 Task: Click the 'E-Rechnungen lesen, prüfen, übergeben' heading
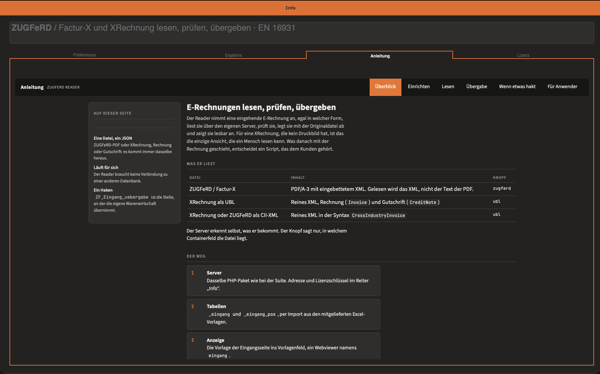pos(261,107)
